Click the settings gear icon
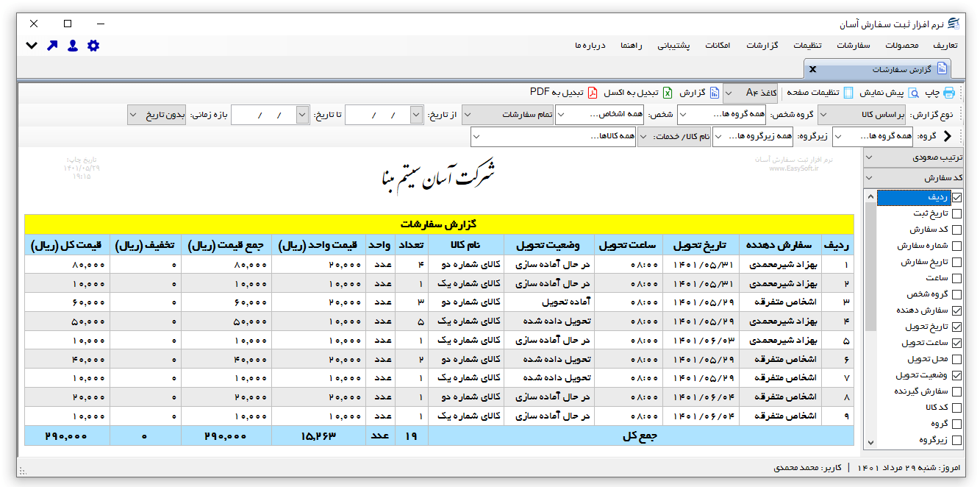The width and height of the screenshot is (980, 487). click(93, 46)
